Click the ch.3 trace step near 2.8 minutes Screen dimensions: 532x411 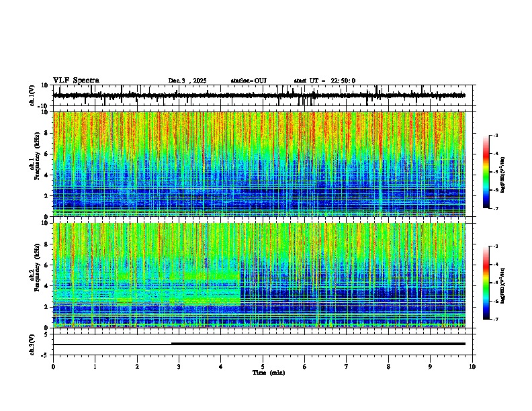click(x=171, y=344)
